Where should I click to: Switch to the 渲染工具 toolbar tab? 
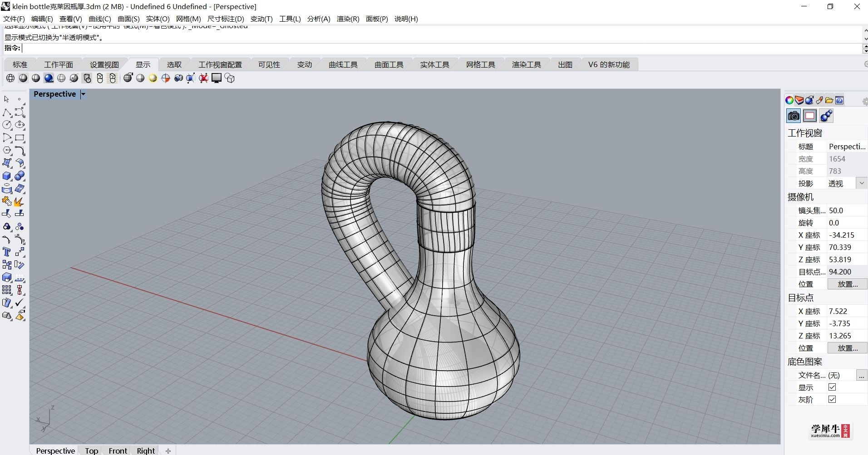(527, 65)
